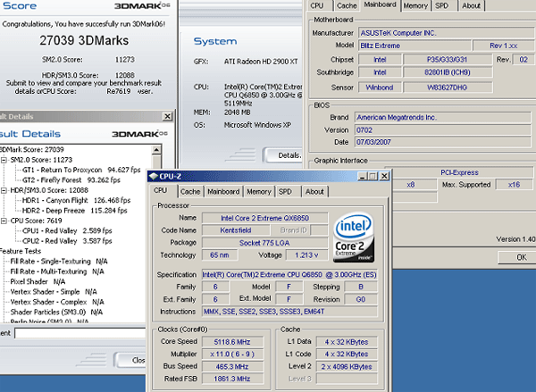Click the Socket 775 LGA package field
This screenshot has height=392, width=536.
click(x=265, y=243)
